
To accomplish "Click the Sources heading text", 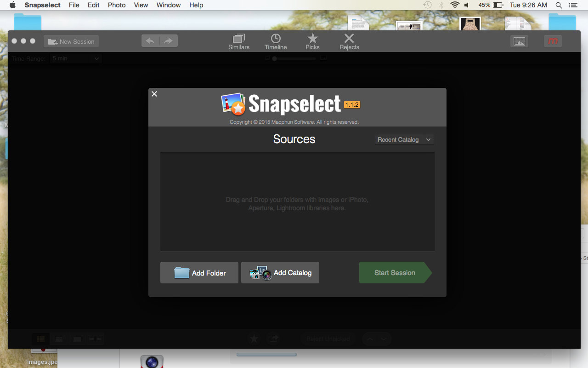I will click(294, 139).
